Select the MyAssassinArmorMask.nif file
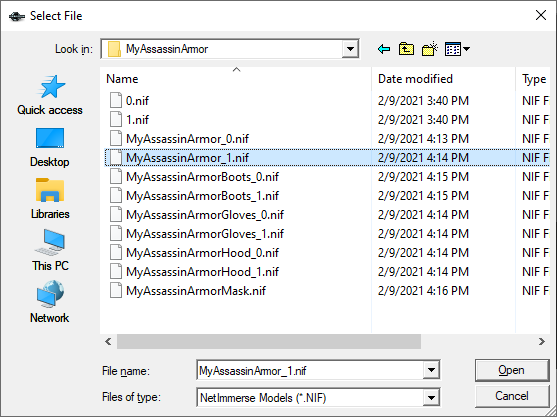The height and width of the screenshot is (417, 557). 196,291
